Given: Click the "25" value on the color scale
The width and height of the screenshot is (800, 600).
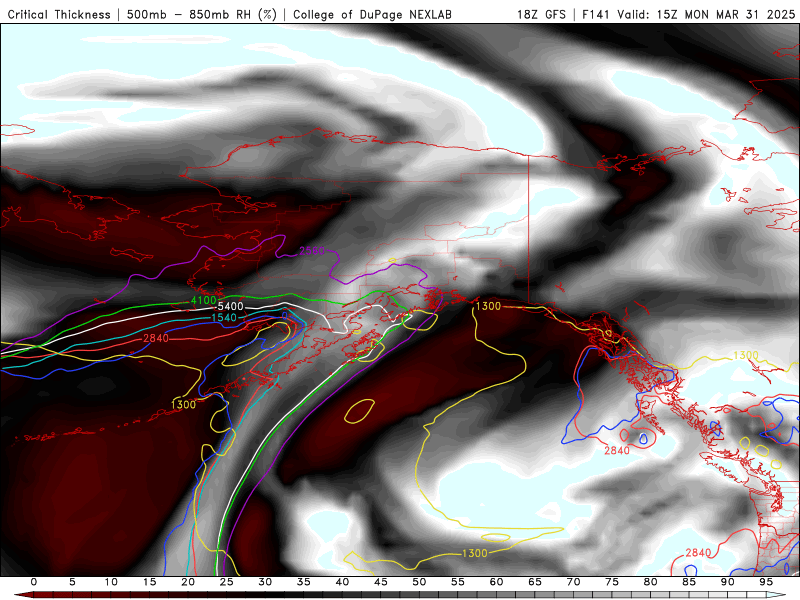Looking at the screenshot, I should point(227,582).
